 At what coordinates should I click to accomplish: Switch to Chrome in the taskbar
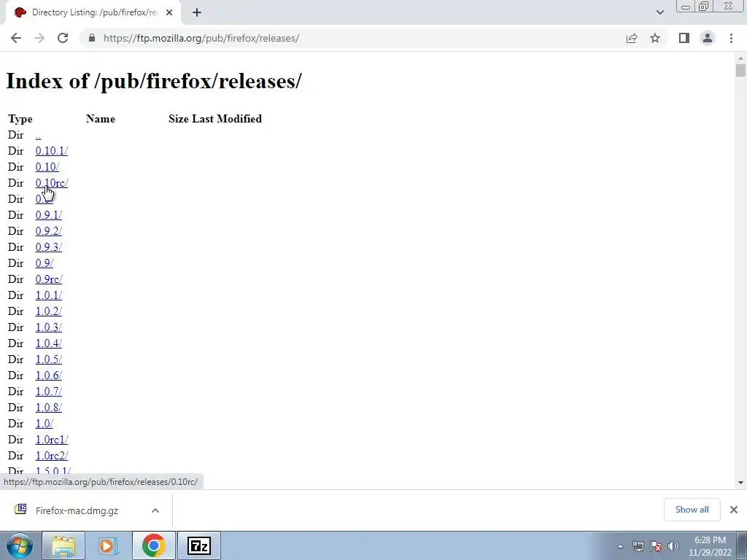(153, 545)
